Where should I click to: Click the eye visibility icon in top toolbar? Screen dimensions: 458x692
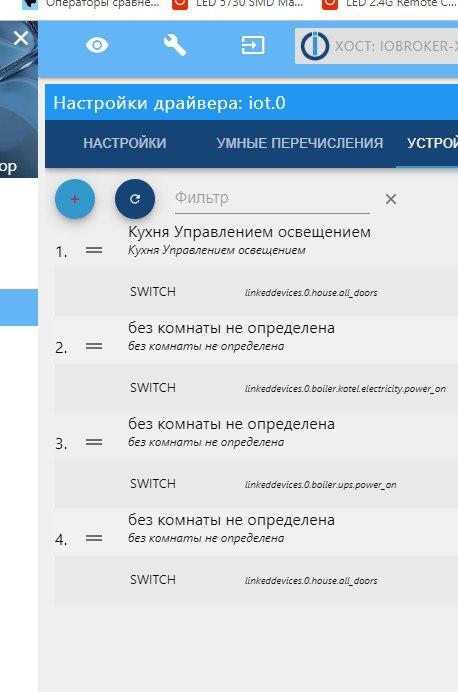pyautogui.click(x=97, y=45)
